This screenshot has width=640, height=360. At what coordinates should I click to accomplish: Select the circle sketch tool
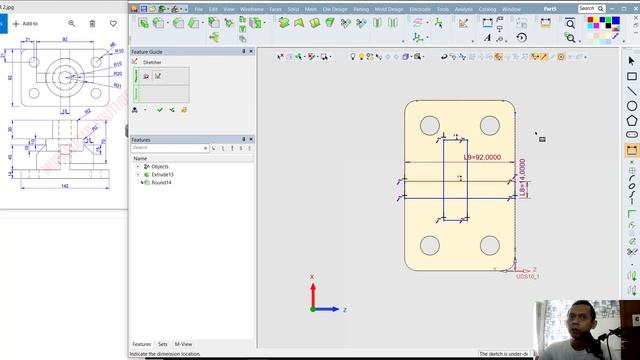[631, 106]
